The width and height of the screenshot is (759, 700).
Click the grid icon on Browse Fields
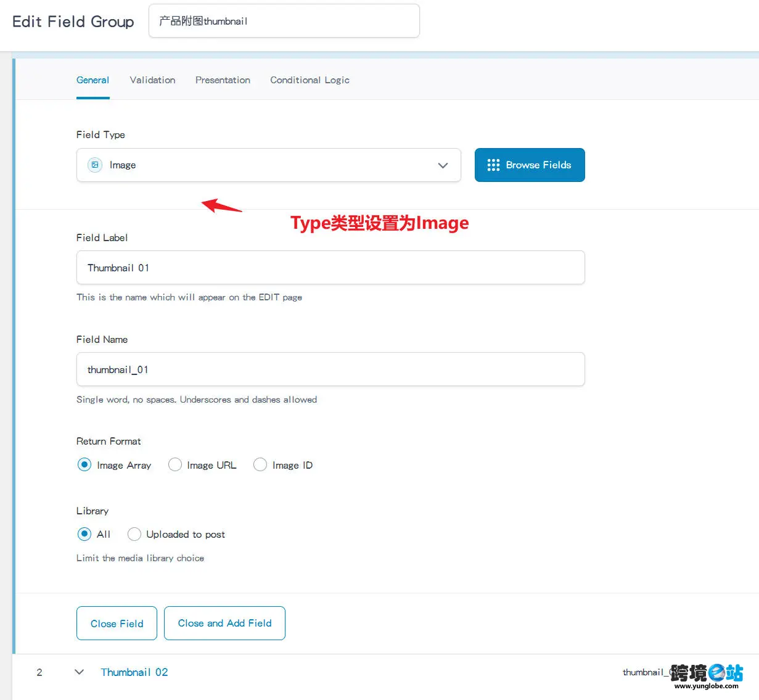pos(493,165)
